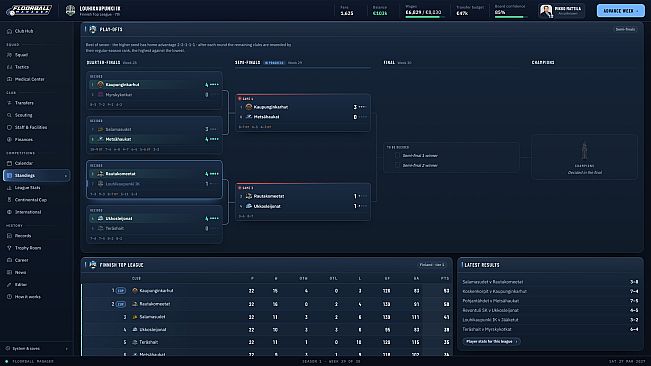Open Finances in the sidebar
Viewport: 651px width, 366px height.
click(x=37, y=139)
